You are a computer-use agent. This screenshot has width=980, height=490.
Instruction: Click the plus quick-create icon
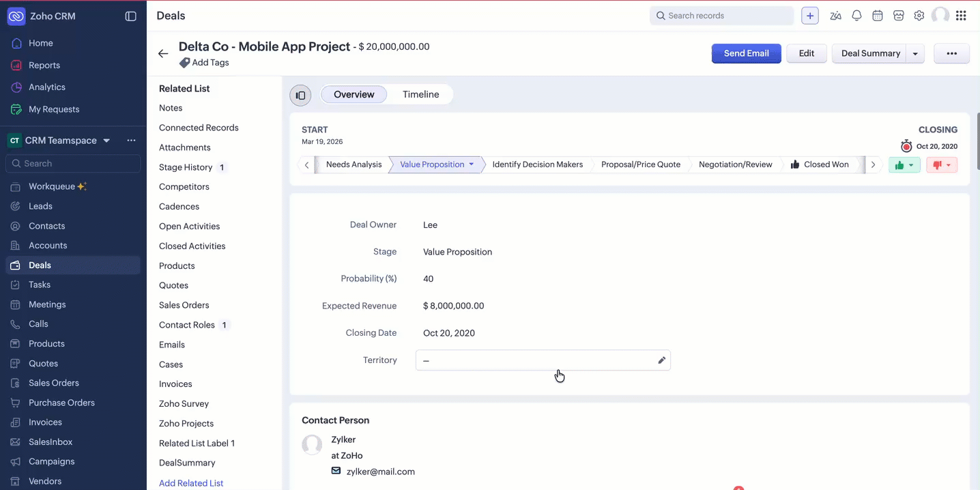810,16
